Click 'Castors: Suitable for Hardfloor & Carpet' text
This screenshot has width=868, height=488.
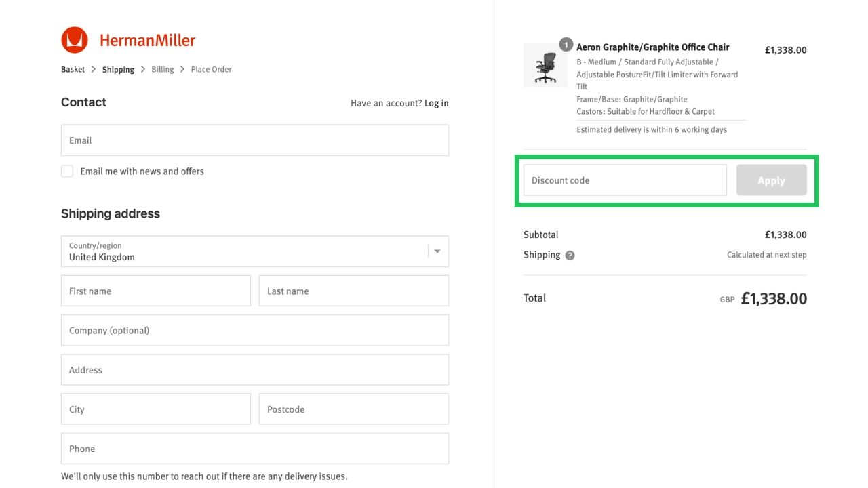point(646,111)
